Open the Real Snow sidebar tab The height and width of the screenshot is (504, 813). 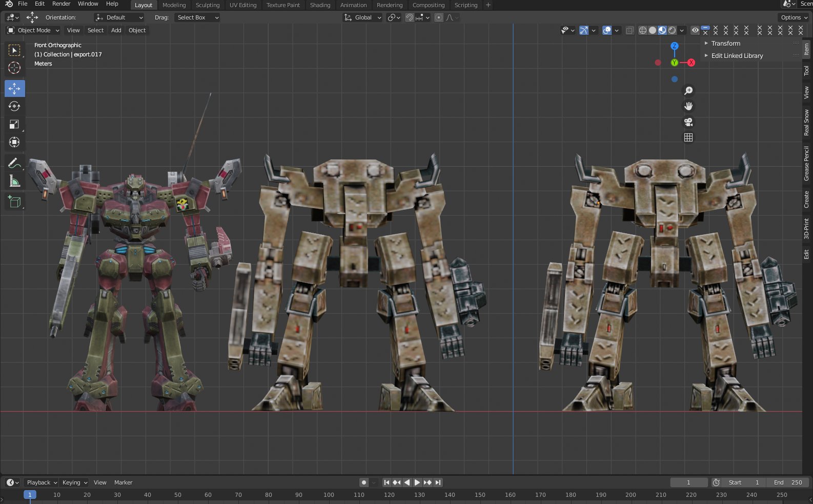806,123
